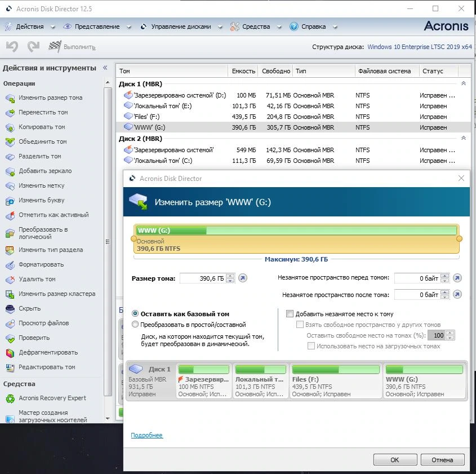Screen dimensions: 476x474
Task: Click the Windows 10 Enterprise LTSC disk structure link
Action: [x=420, y=47]
